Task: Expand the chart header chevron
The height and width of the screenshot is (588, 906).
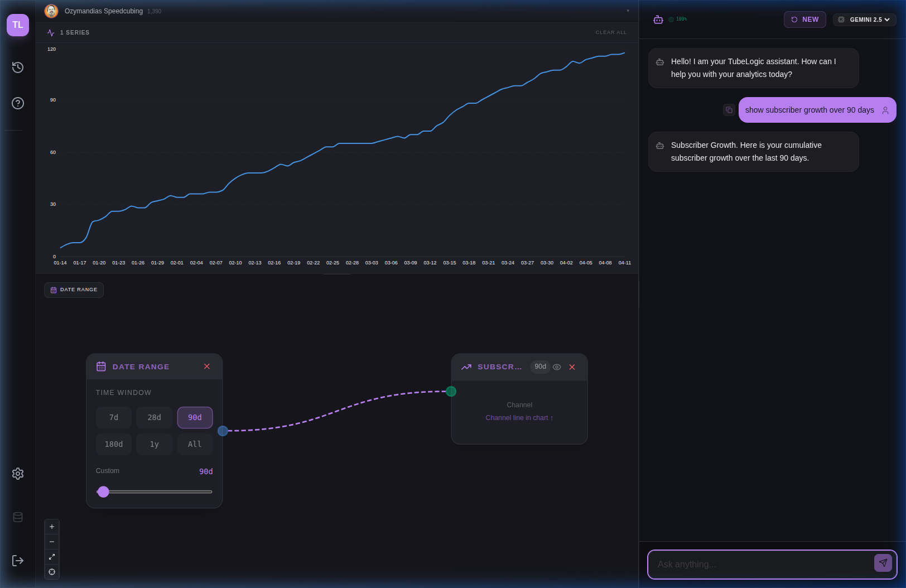Action: click(x=628, y=11)
